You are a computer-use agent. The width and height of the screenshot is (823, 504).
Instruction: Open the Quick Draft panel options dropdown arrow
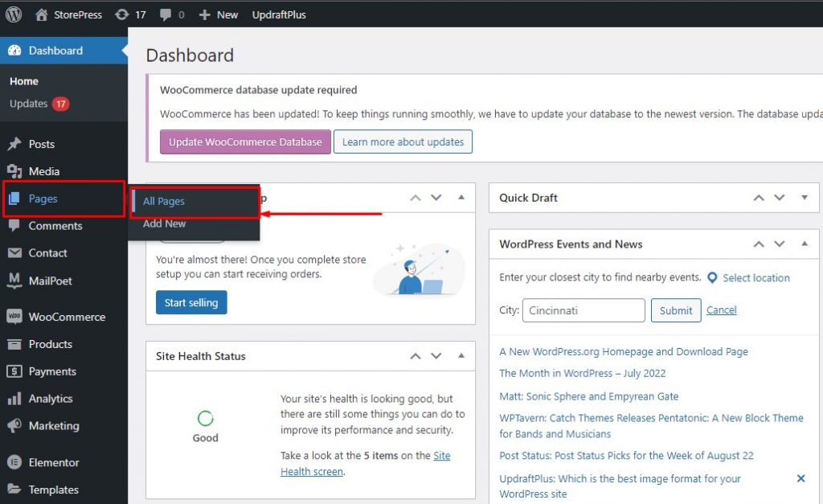[x=805, y=198]
